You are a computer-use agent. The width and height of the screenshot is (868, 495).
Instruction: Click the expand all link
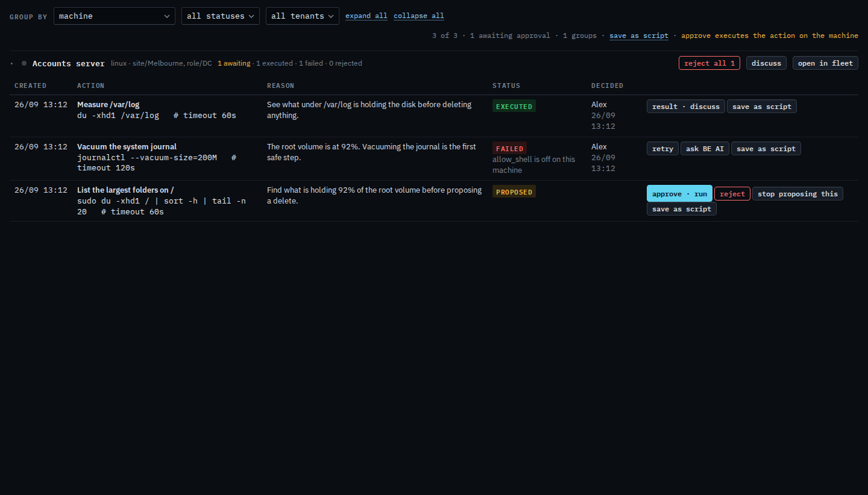(x=366, y=16)
